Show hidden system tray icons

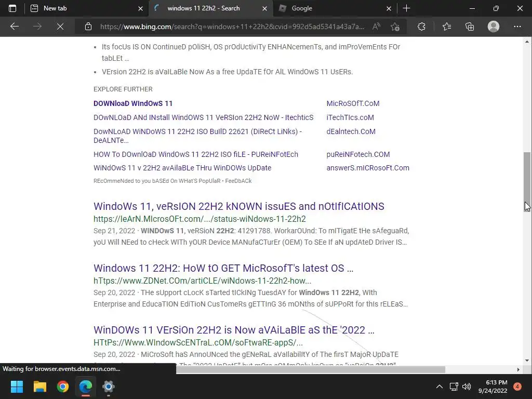440,387
